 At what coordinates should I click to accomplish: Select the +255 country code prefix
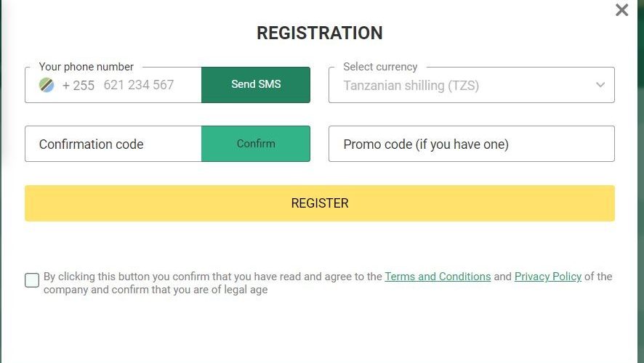[79, 86]
